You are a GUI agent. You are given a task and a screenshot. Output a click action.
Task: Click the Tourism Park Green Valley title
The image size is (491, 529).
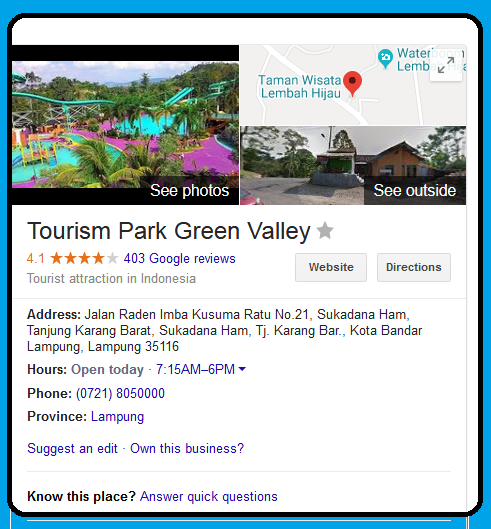point(169,231)
